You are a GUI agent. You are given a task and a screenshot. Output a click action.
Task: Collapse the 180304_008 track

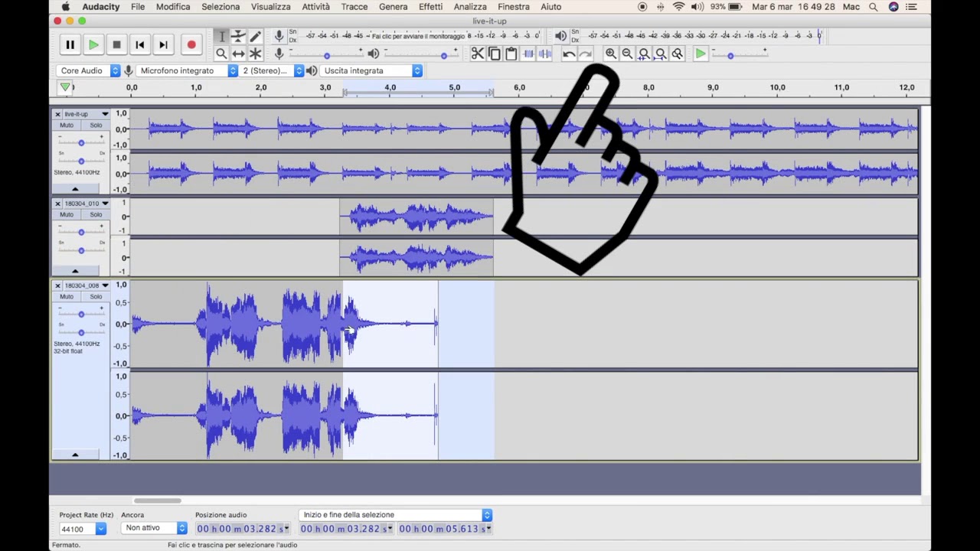point(75,455)
